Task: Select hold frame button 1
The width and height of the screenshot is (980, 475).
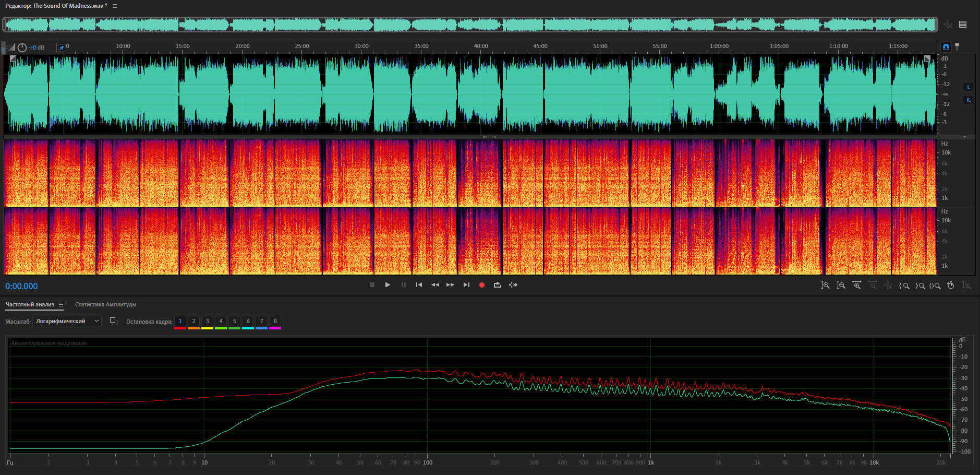Action: tap(180, 321)
